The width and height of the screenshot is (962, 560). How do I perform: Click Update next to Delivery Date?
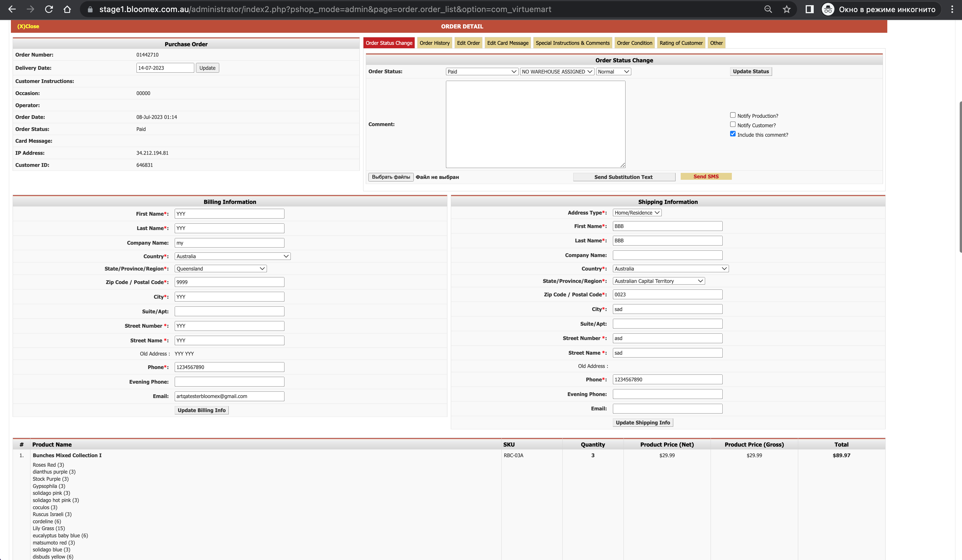207,68
